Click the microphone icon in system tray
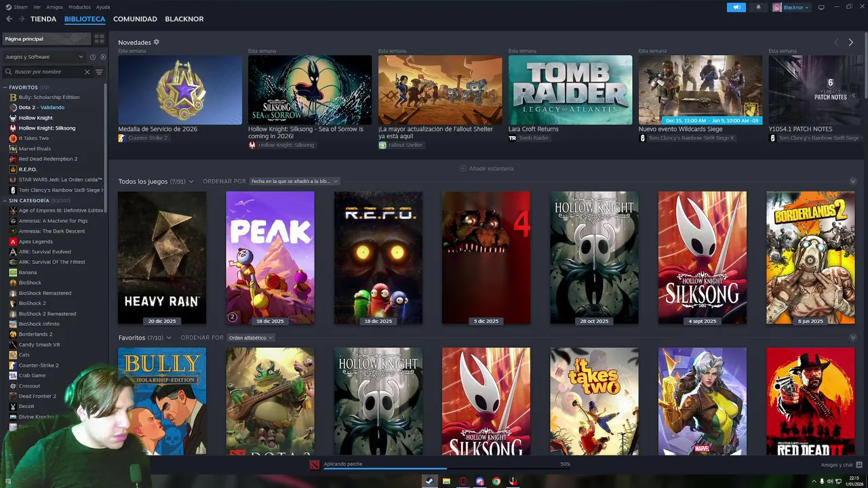868x488 pixels. [822, 481]
